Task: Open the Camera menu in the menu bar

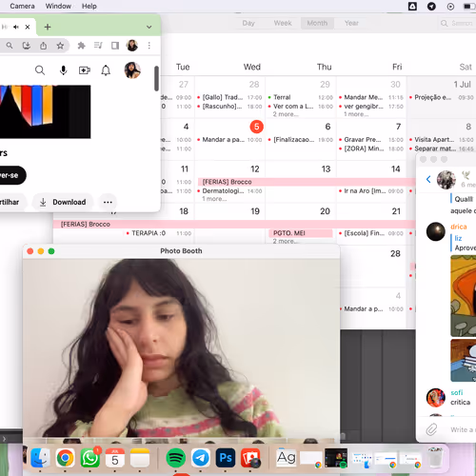Action: [x=22, y=6]
